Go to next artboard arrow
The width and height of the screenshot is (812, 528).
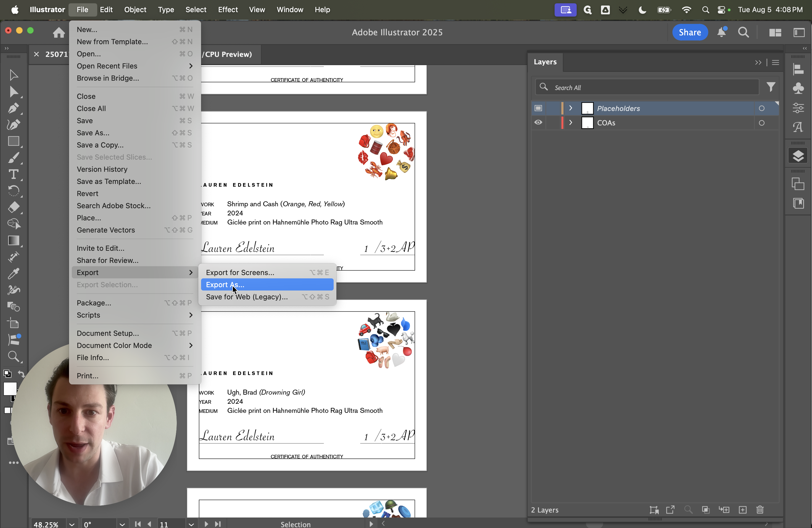pyautogui.click(x=206, y=524)
